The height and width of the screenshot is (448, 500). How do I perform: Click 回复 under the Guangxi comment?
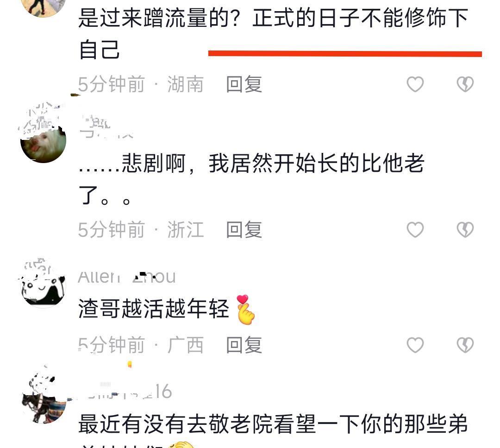click(x=244, y=345)
